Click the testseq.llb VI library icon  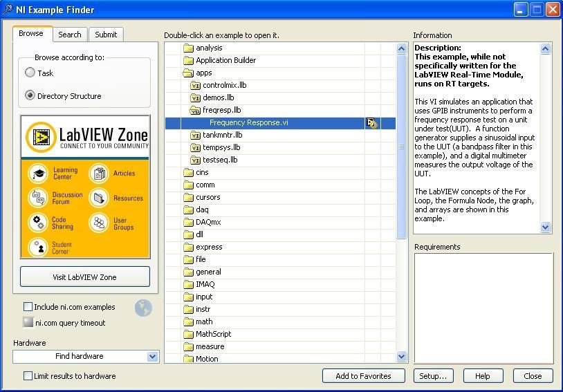(x=195, y=160)
